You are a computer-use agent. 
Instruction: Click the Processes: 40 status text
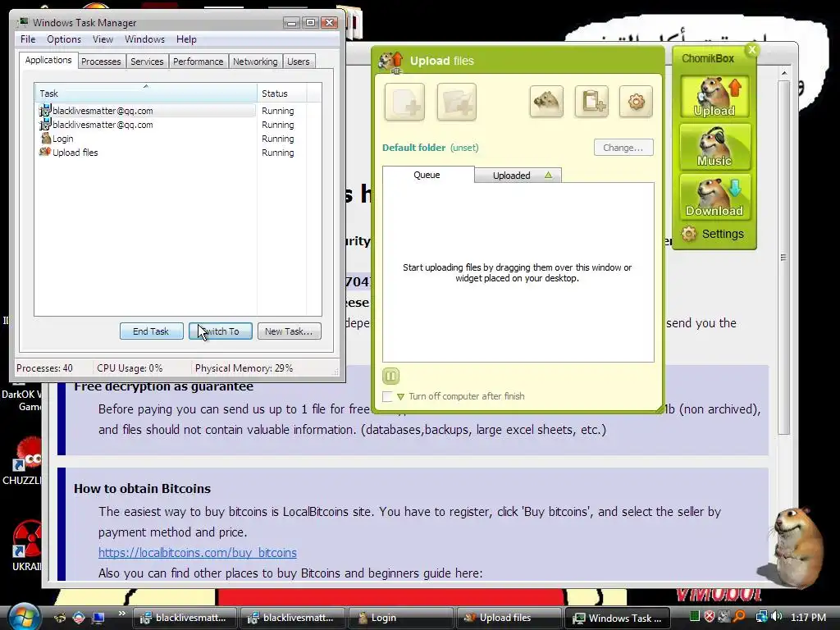[x=44, y=368]
